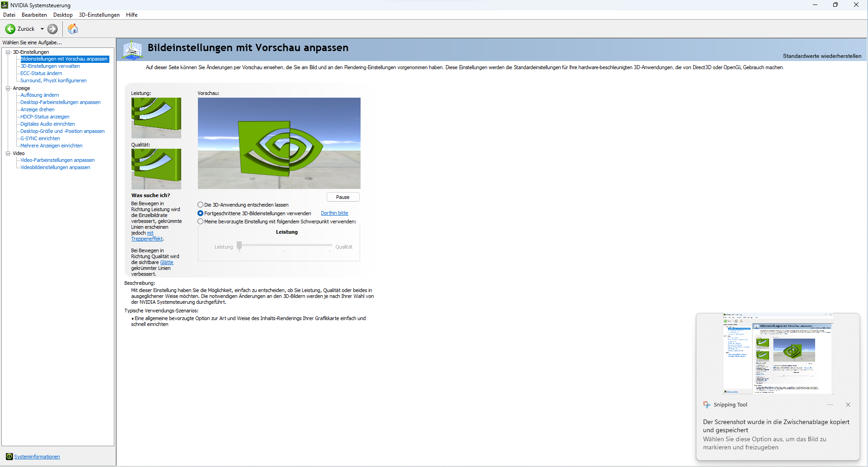The image size is (868, 467).
Task: Open 'Desktop-Farbeinstellungen anpassen' task
Action: click(x=61, y=102)
